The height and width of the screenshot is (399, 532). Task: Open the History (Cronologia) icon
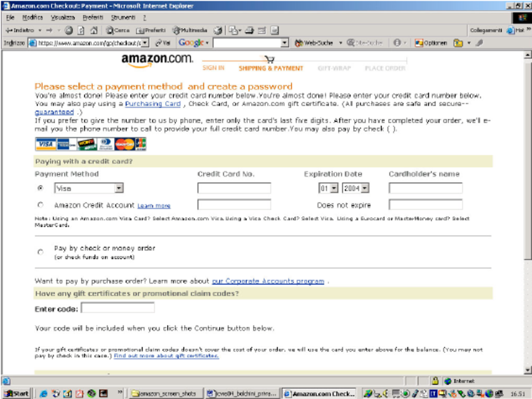(x=218, y=31)
